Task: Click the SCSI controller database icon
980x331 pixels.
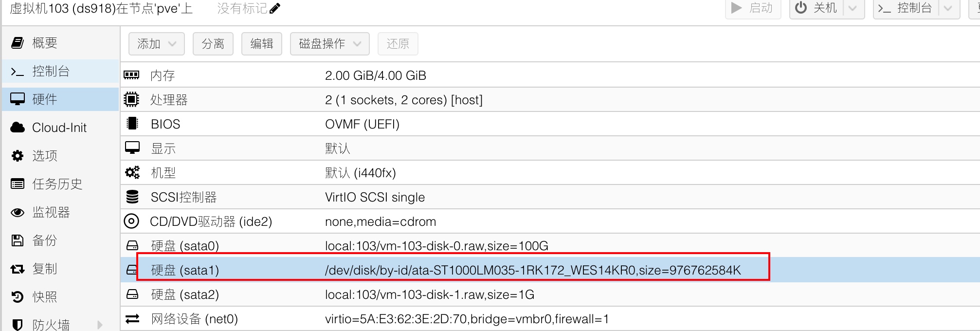Action: click(x=132, y=197)
